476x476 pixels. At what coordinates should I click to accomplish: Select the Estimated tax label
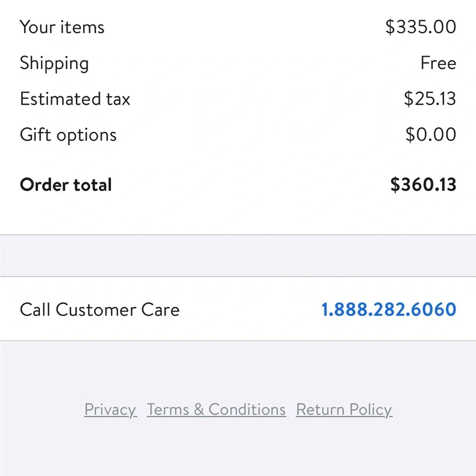pos(75,99)
